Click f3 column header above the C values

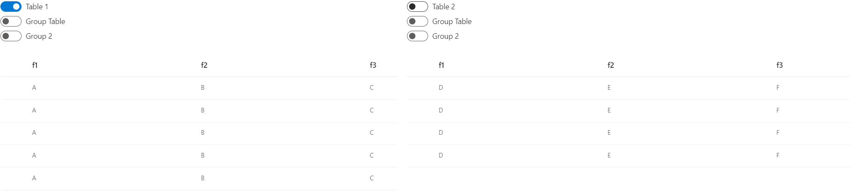(x=373, y=65)
